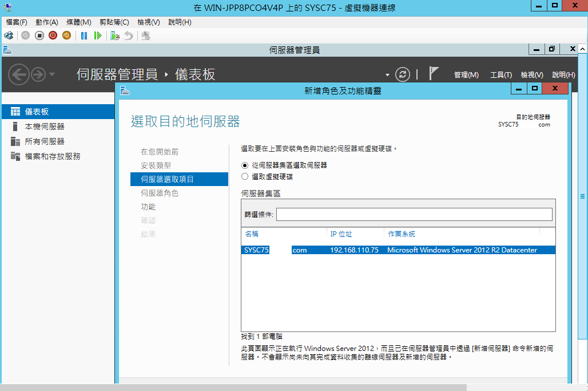Click the Ctrl+Alt+Del icon in VM toolbar
Screen dimensions: 588x391
tap(9, 35)
